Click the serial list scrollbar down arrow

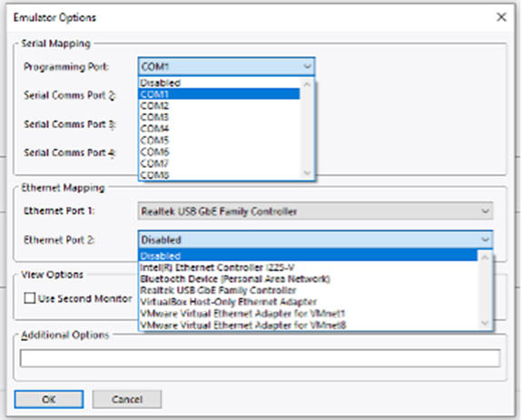coord(307,173)
